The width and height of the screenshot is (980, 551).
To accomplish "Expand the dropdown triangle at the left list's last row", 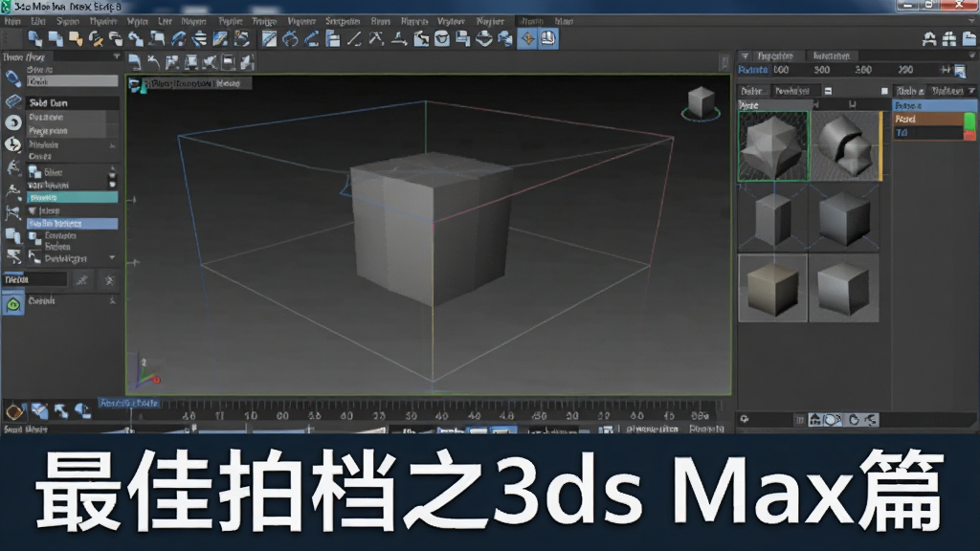I will pyautogui.click(x=112, y=257).
